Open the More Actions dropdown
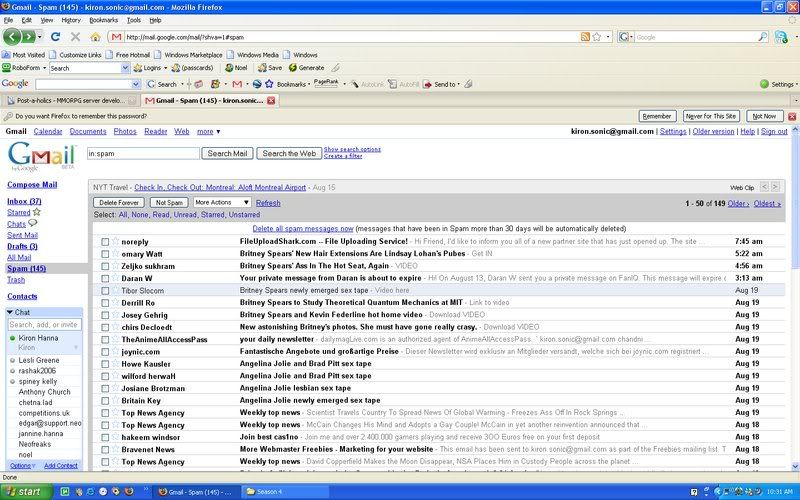800x500 pixels. 222,203
